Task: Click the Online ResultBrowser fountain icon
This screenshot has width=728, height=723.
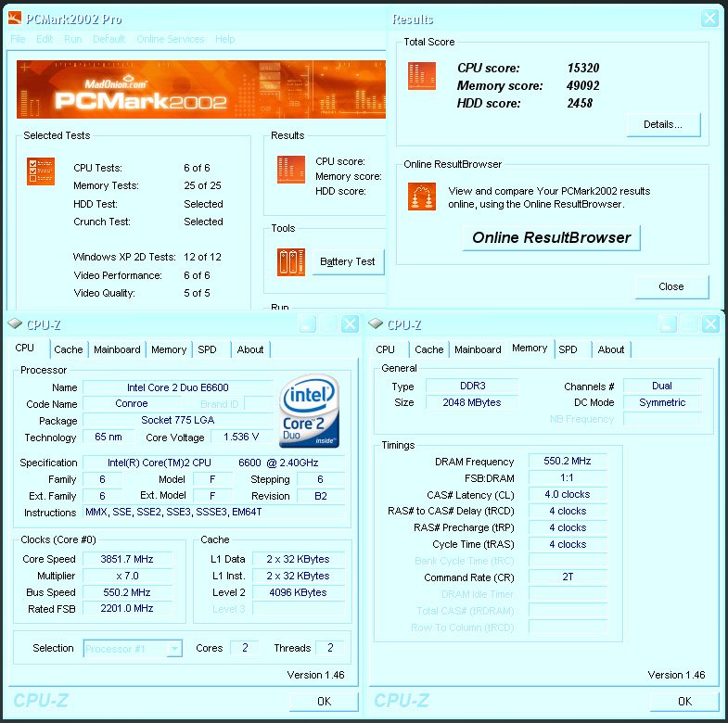Action: [x=422, y=197]
